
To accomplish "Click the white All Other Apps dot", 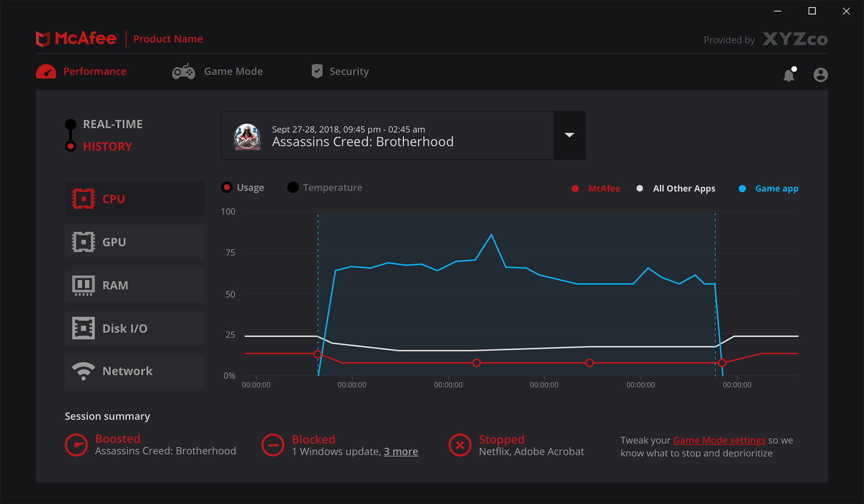I will coord(639,189).
